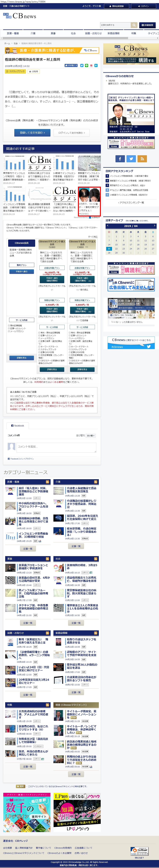This screenshot has width=159, height=868.
Task: Click 登録して全文を読む button
Action: 32,133
